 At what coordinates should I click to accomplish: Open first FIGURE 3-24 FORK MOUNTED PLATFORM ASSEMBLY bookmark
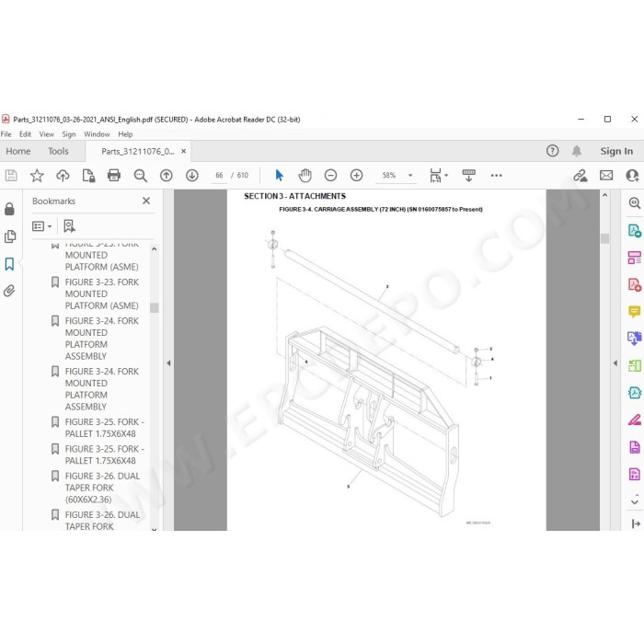click(102, 339)
